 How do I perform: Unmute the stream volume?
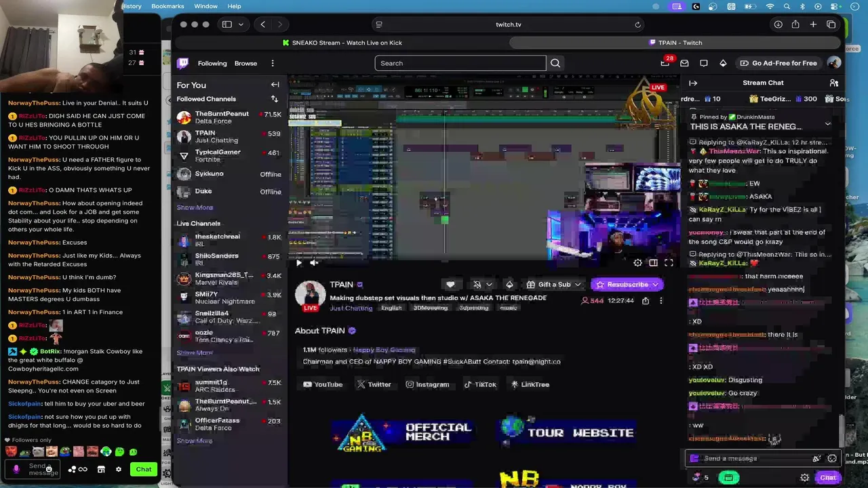314,263
